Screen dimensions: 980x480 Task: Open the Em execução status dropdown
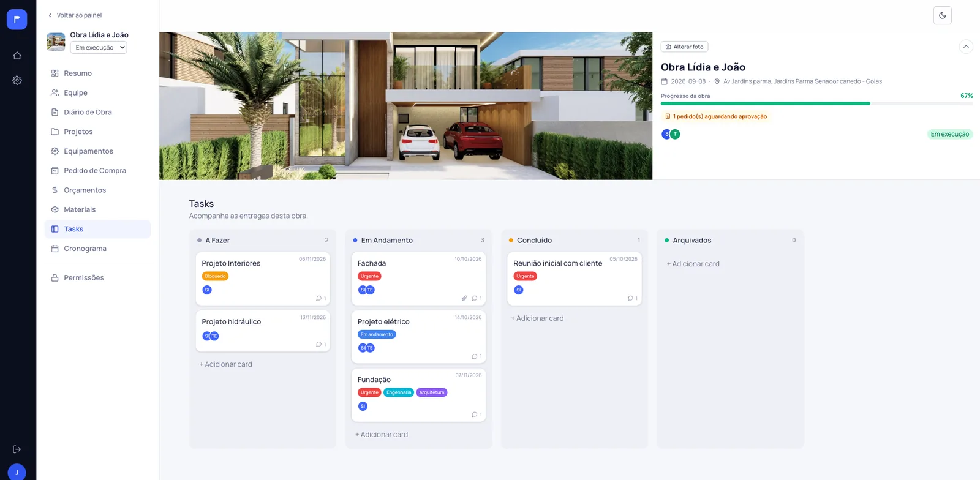click(x=99, y=47)
